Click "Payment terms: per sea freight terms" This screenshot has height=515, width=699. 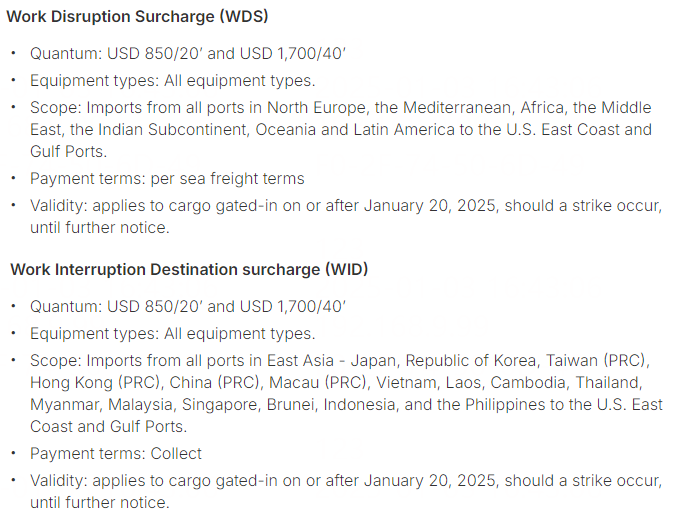[x=167, y=178]
